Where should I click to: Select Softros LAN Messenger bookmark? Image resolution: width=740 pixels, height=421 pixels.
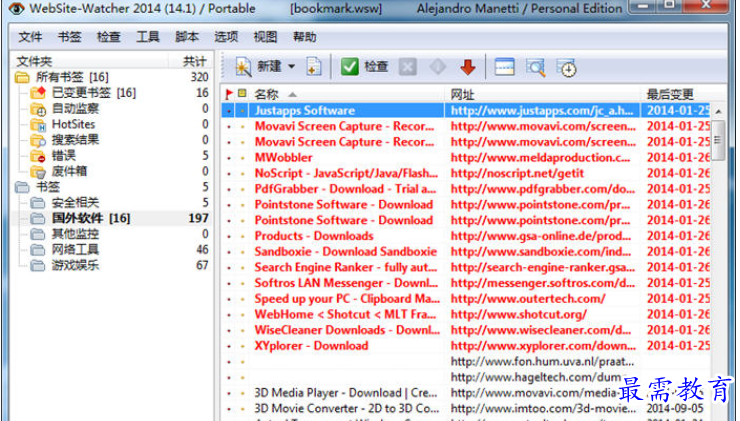pyautogui.click(x=466, y=283)
